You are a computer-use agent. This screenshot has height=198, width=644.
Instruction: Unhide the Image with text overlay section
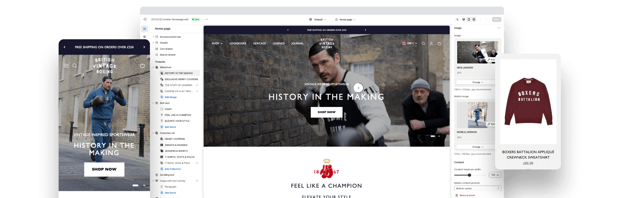pos(197,181)
